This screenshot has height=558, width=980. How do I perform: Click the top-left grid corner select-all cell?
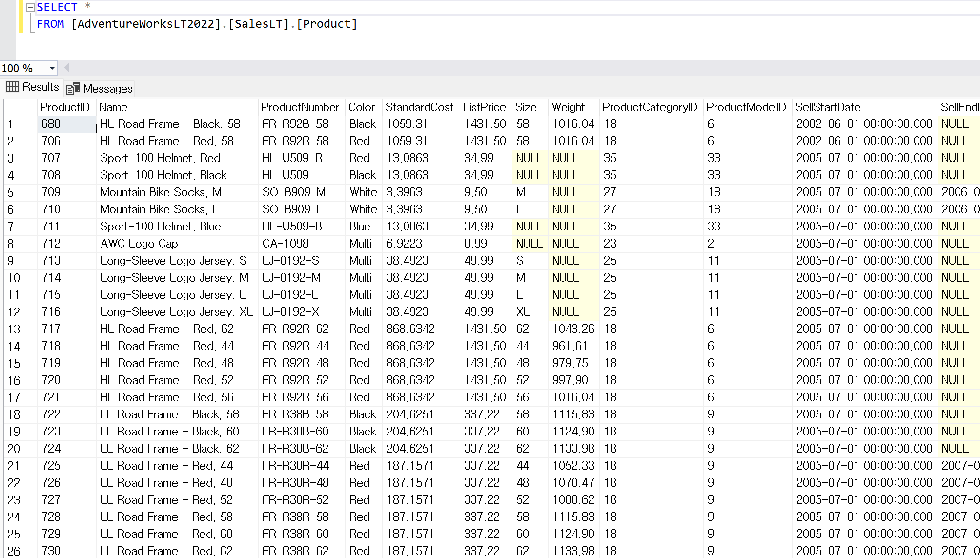(x=20, y=107)
